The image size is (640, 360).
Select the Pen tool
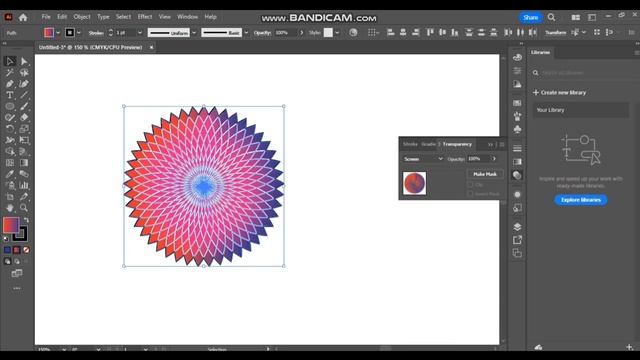[10, 84]
